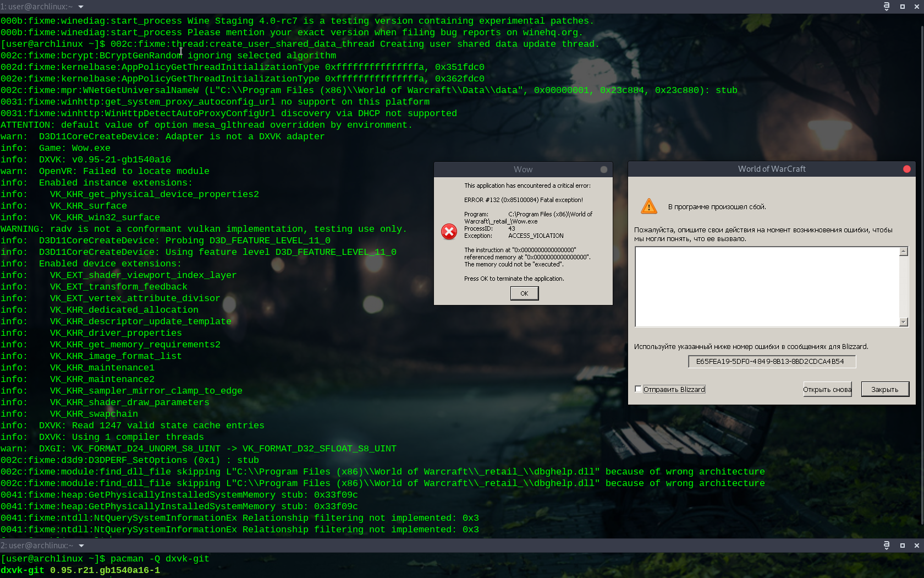Click the 'dxvk-git 0.95.r21.gb1540a16-1' output line
This screenshot has height=578, width=924.
click(80, 570)
